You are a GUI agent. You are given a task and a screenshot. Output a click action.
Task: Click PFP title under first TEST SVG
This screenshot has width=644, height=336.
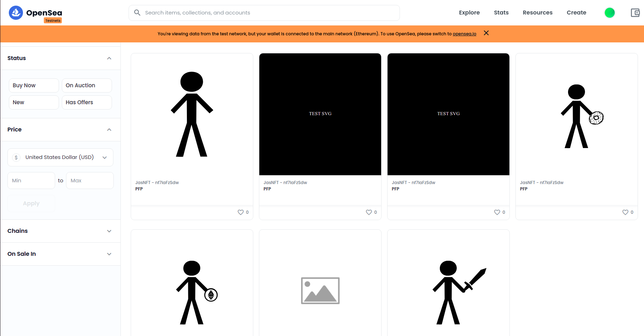point(267,189)
